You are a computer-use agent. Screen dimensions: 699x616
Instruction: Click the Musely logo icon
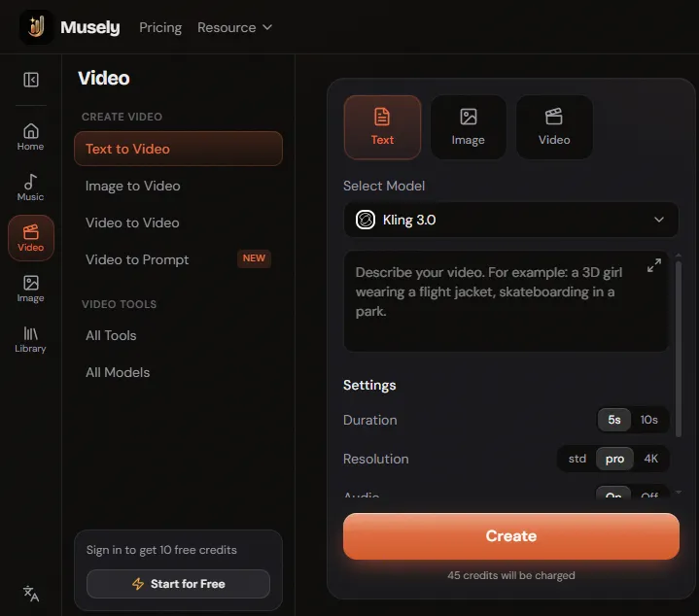[37, 27]
